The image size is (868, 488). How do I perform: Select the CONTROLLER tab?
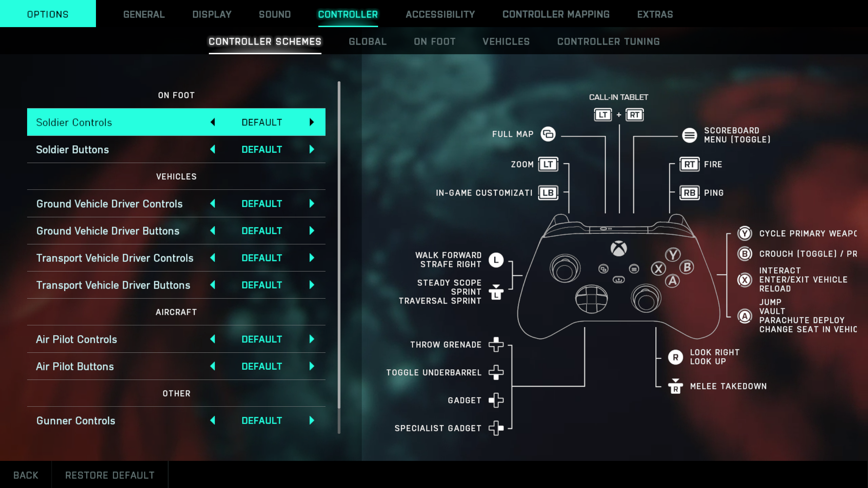[348, 14]
